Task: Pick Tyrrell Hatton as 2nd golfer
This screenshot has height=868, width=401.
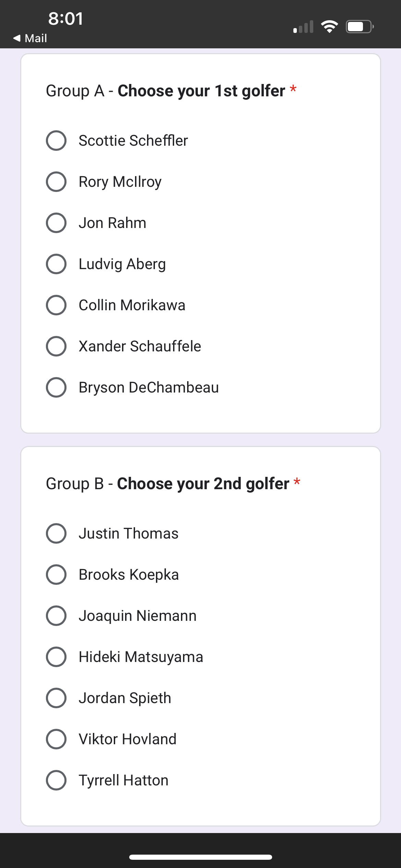Action: [56, 780]
